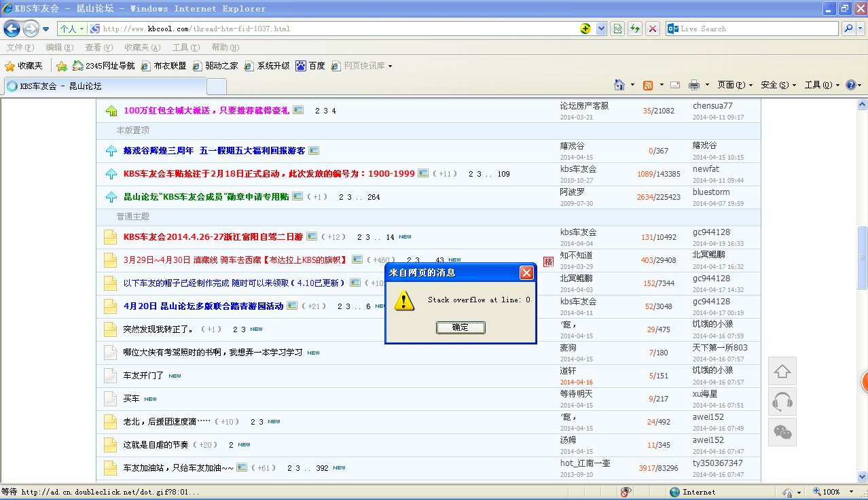868x500 pixels.
Task: Open thread 车友加油站，只给车友加油
Action: click(178, 468)
